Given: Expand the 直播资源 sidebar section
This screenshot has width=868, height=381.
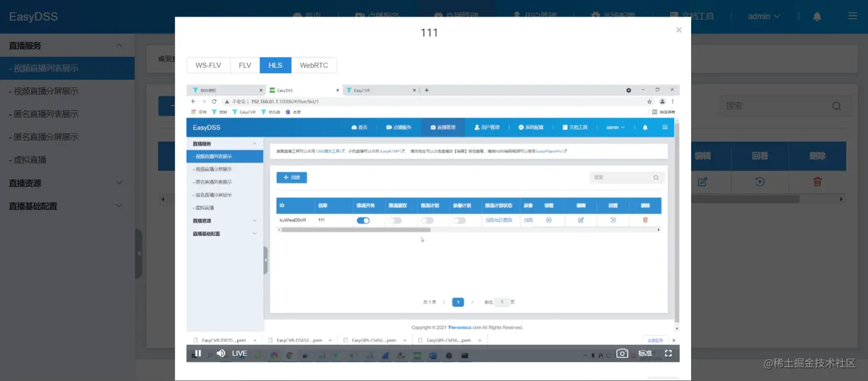Looking at the screenshot, I should (67, 183).
